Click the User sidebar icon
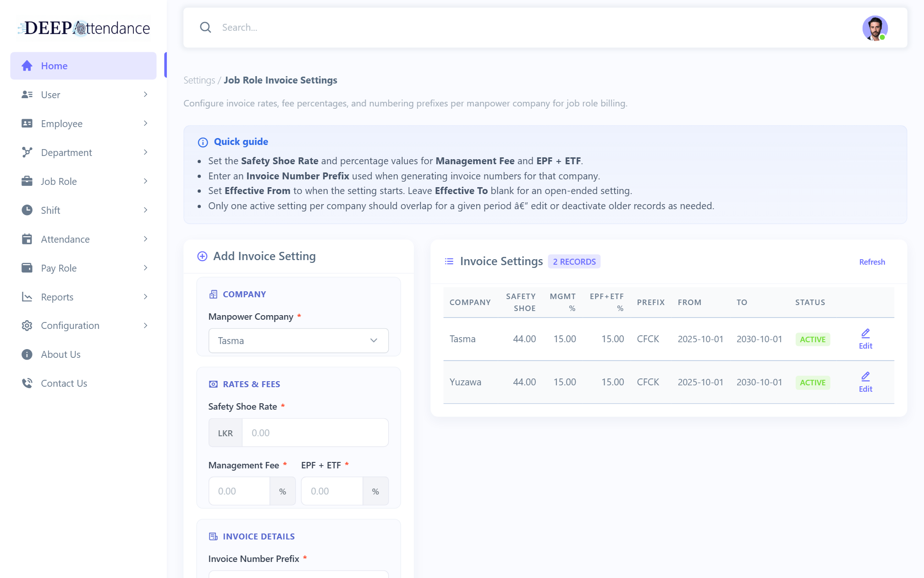 click(x=27, y=94)
